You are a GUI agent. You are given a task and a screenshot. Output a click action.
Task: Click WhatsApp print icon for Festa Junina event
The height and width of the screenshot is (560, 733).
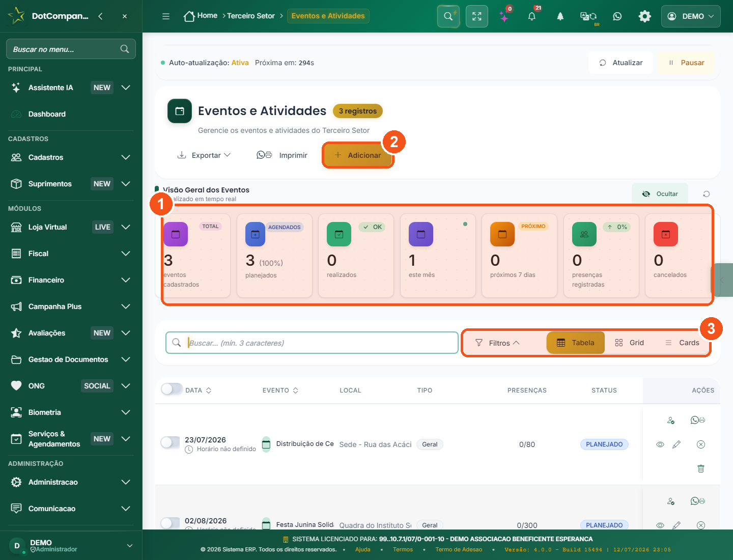(698, 501)
